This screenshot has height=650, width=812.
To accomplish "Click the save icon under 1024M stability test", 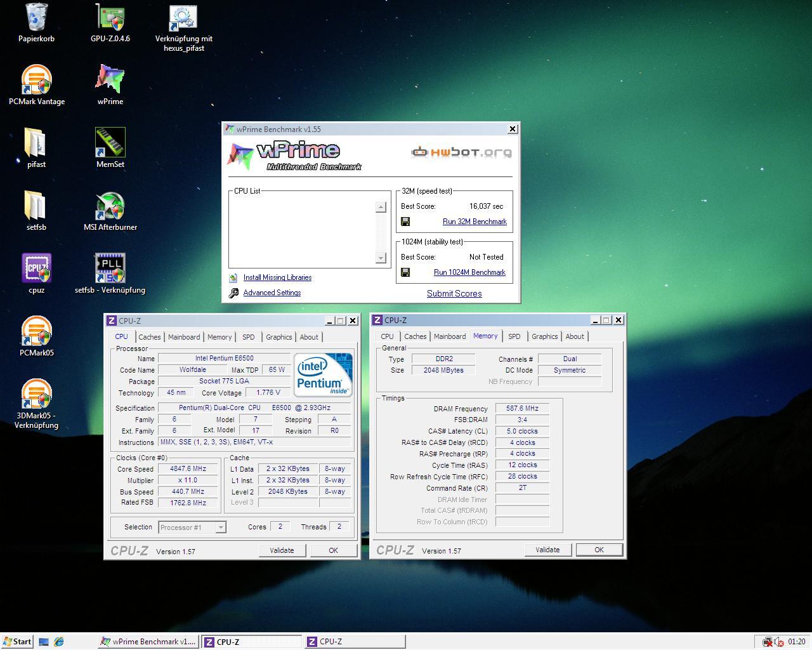I will 405,272.
